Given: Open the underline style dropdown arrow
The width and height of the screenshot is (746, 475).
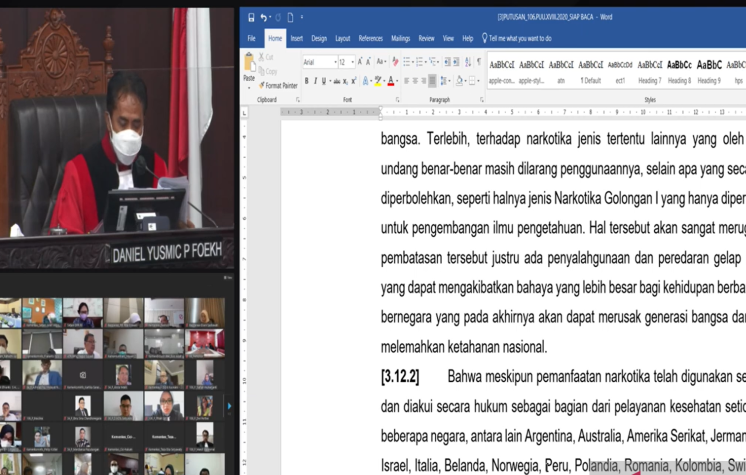Looking at the screenshot, I should coord(330,81).
